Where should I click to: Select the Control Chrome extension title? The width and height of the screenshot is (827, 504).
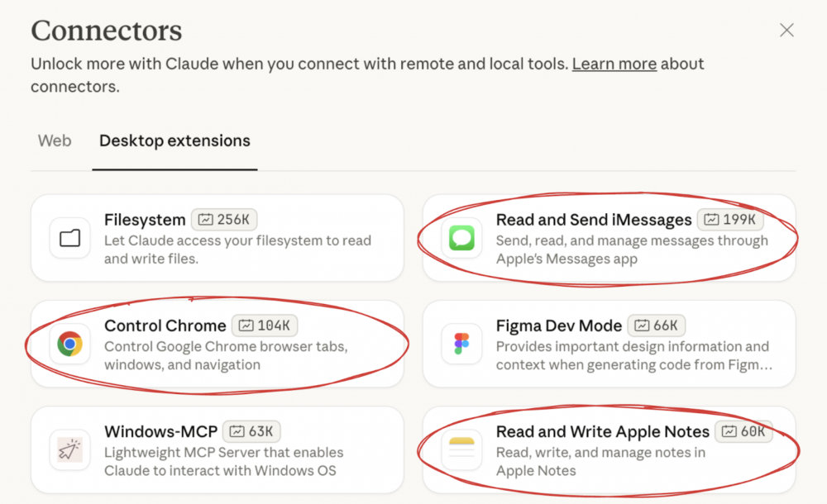click(165, 326)
